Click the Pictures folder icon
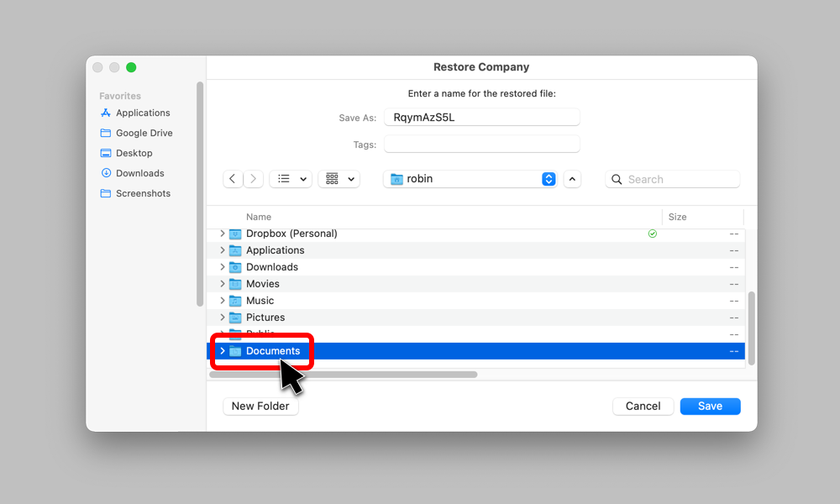 235,317
